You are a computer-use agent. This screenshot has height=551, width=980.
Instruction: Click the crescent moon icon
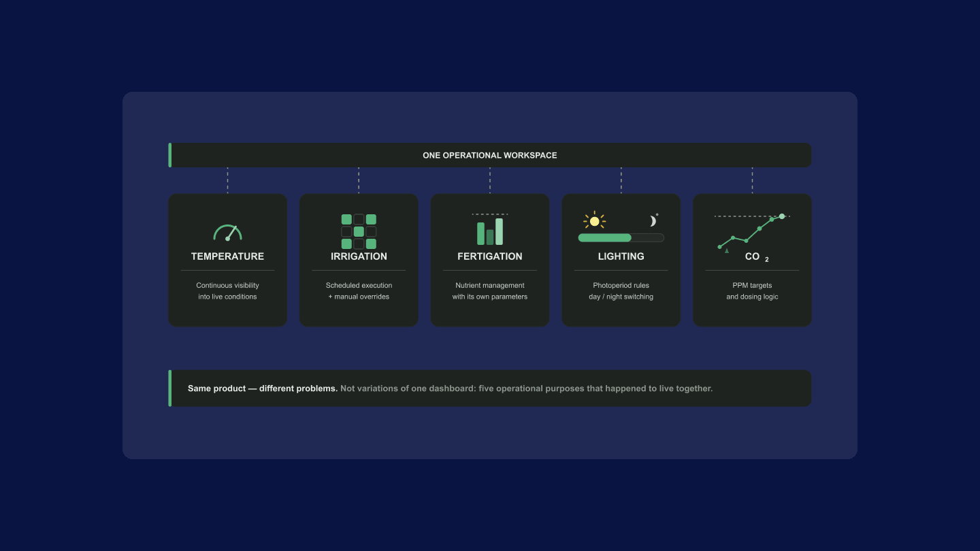(653, 220)
